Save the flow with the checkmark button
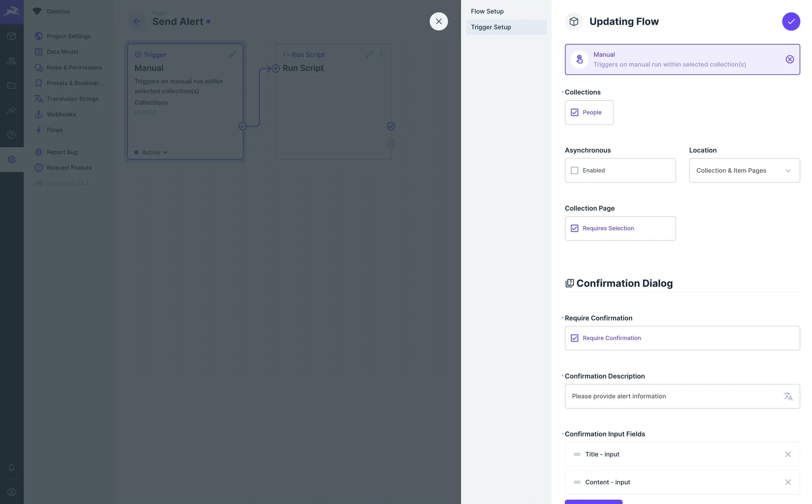Image resolution: width=812 pixels, height=504 pixels. coord(791,21)
